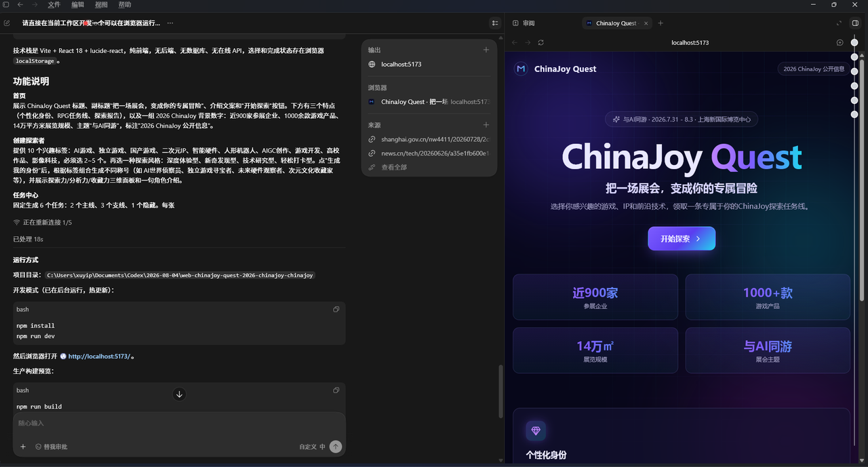The image size is (868, 467).
Task: Send message with the up-arrow button
Action: click(x=336, y=447)
